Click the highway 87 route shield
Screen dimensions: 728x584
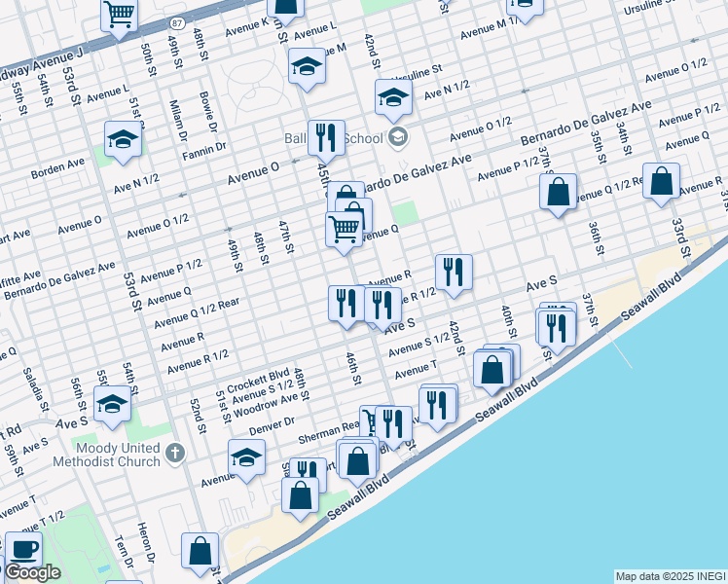[x=177, y=23]
